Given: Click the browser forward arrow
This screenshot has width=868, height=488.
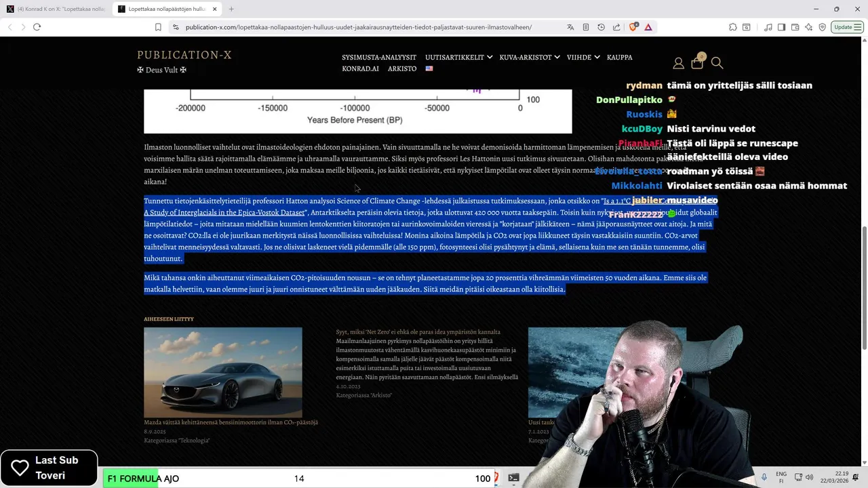Looking at the screenshot, I should [23, 27].
